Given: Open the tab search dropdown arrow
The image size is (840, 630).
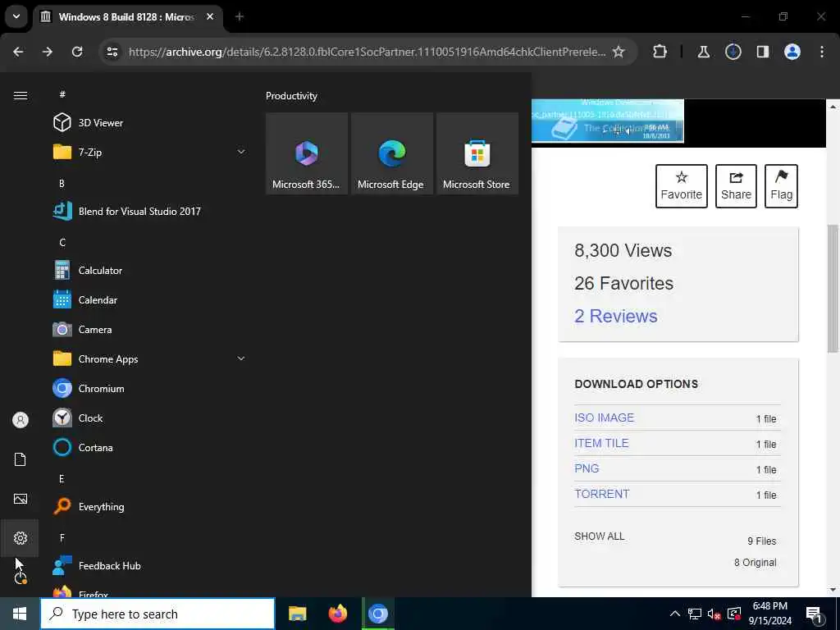Looking at the screenshot, I should [x=16, y=16].
